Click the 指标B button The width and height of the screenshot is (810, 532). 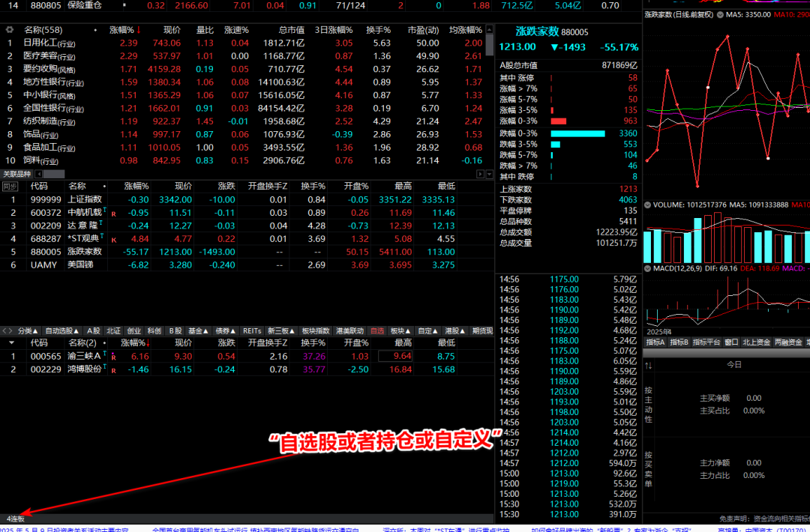(x=679, y=342)
